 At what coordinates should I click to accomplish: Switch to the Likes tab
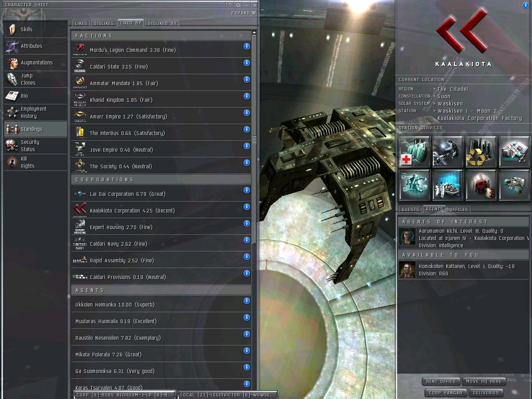81,23
